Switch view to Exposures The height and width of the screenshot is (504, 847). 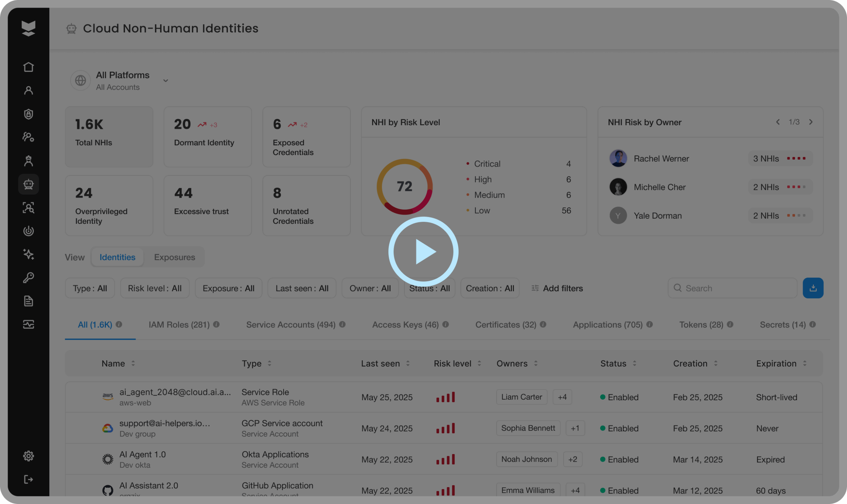[x=174, y=257]
